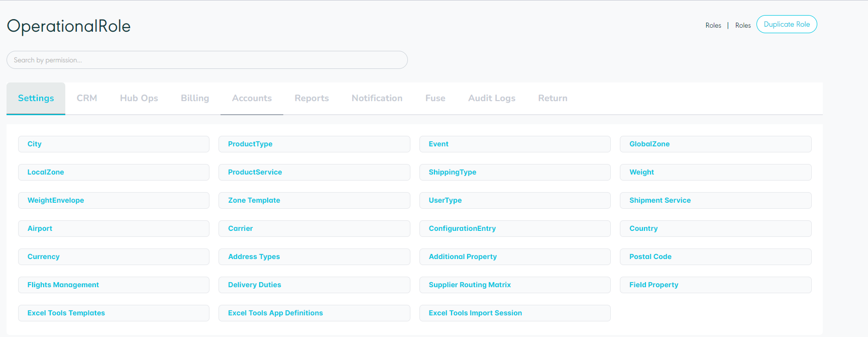This screenshot has width=868, height=337.
Task: Open the Event permission panel
Action: point(515,144)
